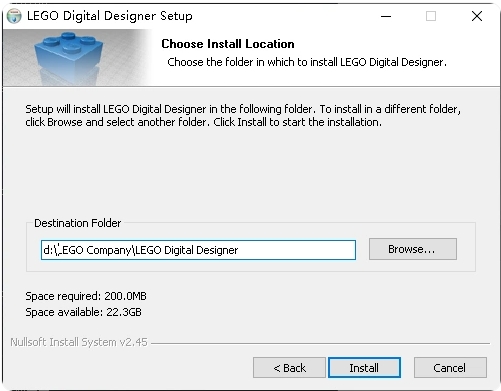Close the setup window with X
This screenshot has height=391, width=501.
477,16
